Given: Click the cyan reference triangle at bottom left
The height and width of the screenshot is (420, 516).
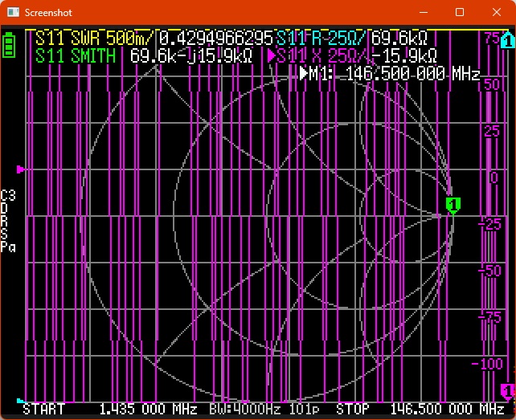Looking at the screenshot, I should [x=21, y=400].
